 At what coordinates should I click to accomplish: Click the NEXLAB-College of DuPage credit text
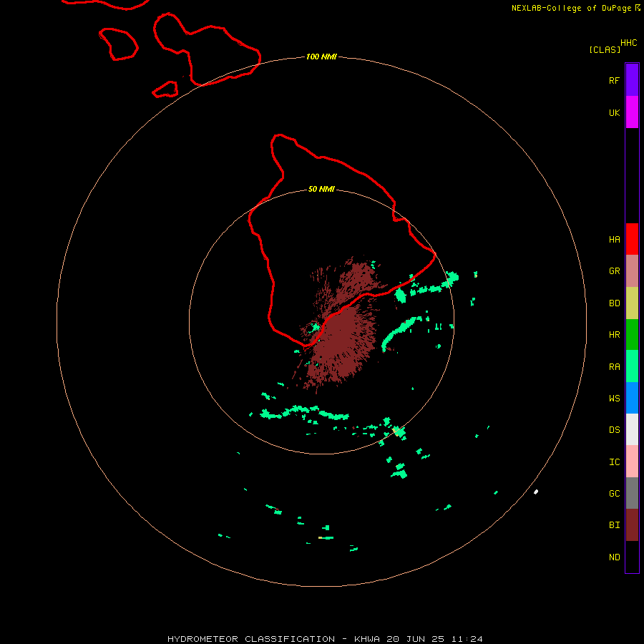pyautogui.click(x=572, y=8)
